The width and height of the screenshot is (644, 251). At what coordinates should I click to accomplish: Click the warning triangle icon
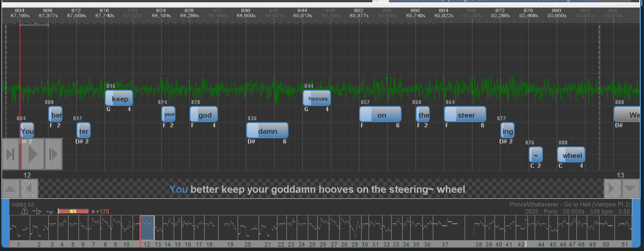click(25, 211)
